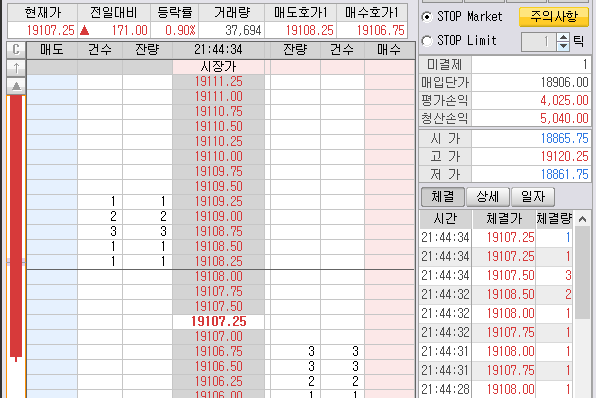Click the 매도 column header
The image size is (596, 398).
[x=52, y=50]
